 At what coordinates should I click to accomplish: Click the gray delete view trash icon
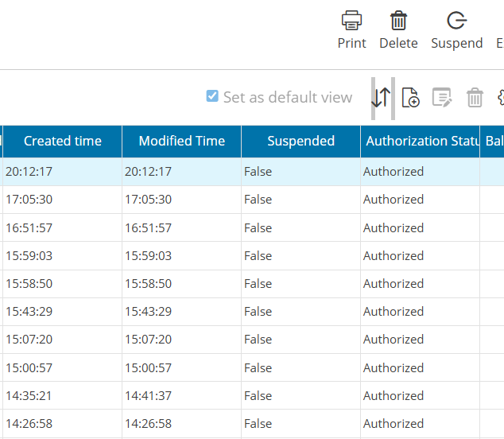pyautogui.click(x=475, y=98)
